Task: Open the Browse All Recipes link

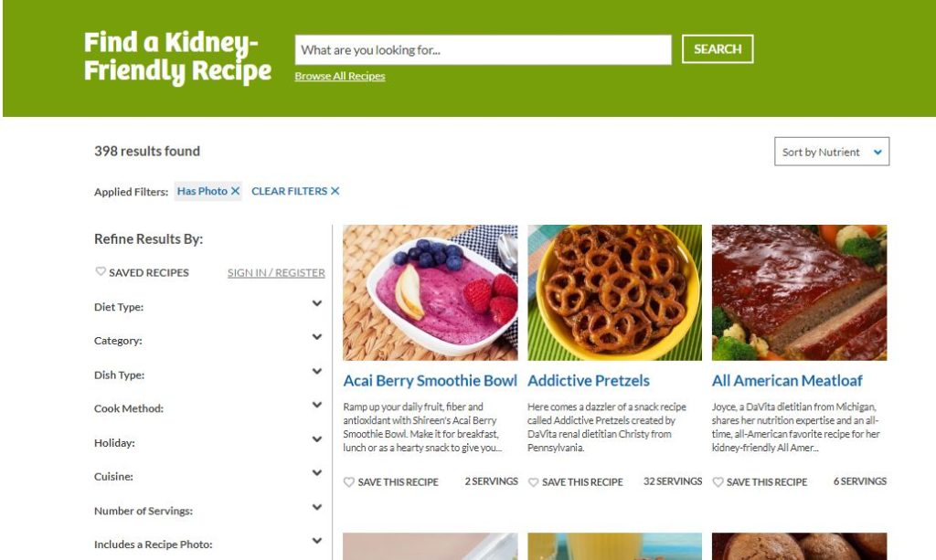Action: [340, 76]
